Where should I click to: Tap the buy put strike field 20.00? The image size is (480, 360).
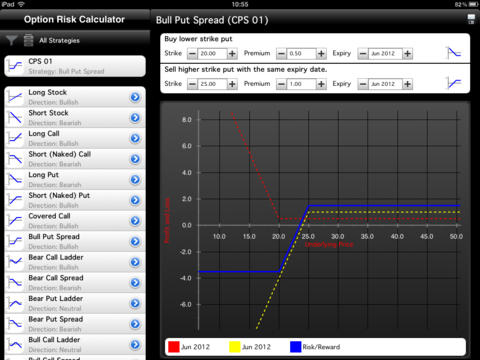[x=212, y=53]
